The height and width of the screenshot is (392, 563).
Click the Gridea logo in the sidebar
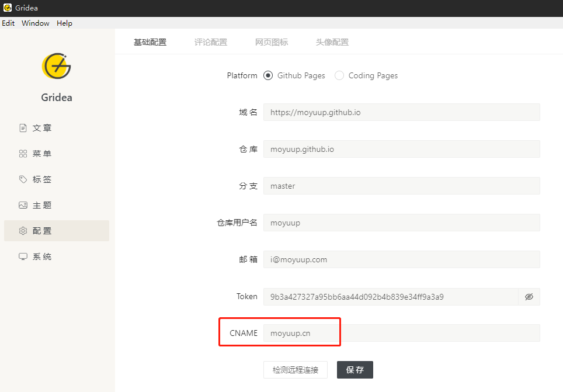57,66
